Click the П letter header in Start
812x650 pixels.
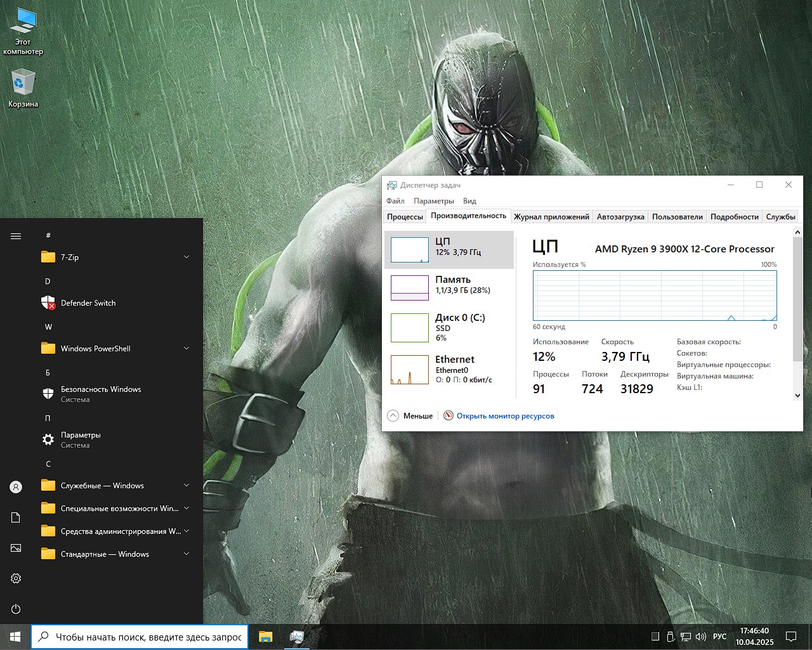coord(48,418)
